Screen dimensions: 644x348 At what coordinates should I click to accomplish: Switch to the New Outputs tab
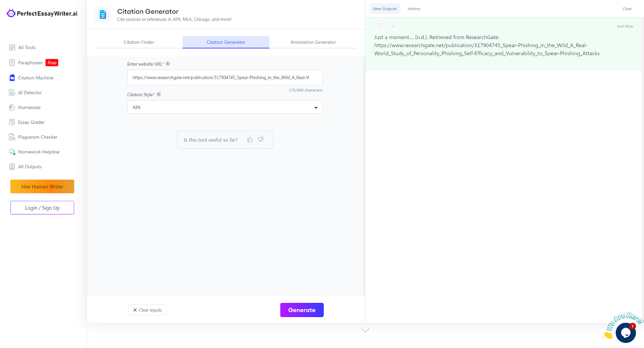(x=385, y=9)
